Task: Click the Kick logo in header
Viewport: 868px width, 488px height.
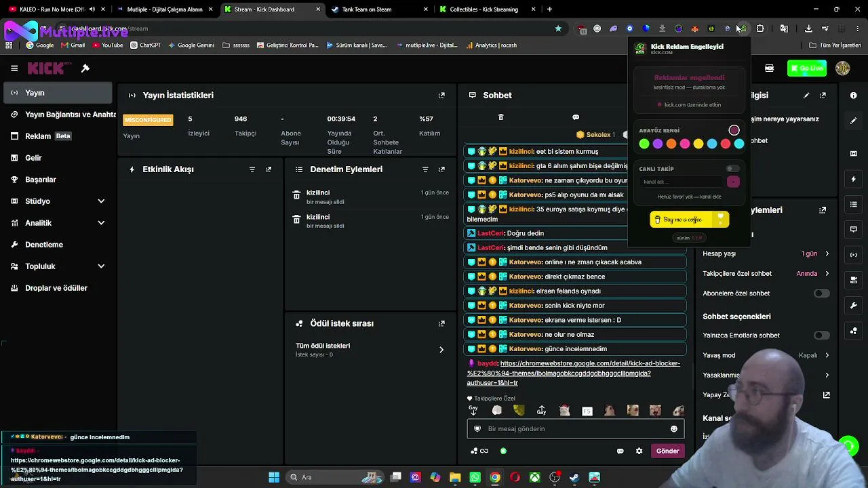Action: (50, 68)
